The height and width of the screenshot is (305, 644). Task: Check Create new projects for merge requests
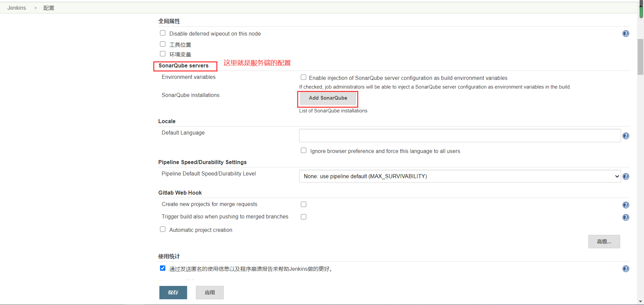[x=304, y=204]
